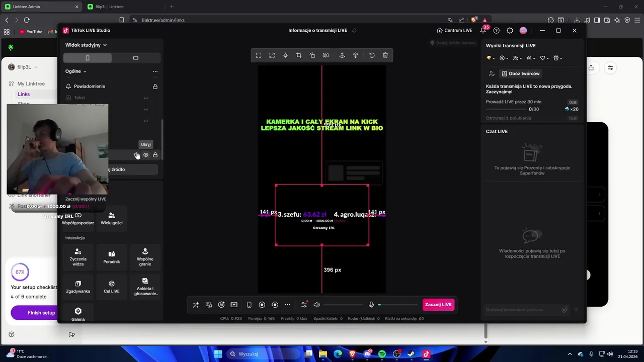Adjust the microphone level slider

398,305
